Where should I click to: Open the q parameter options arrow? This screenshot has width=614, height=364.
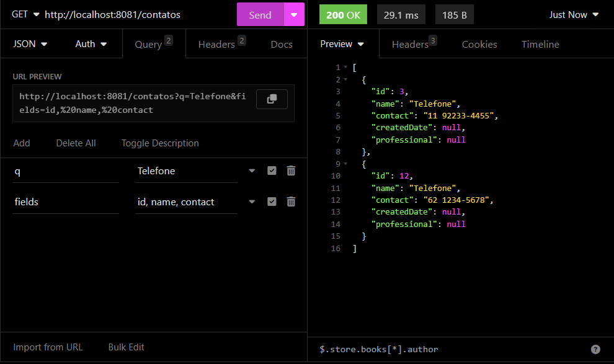(x=252, y=171)
